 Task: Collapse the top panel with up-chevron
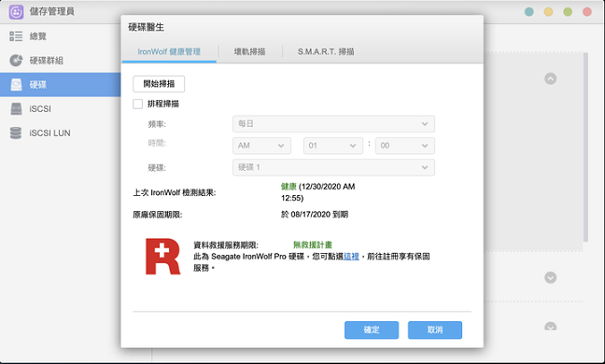pos(550,78)
